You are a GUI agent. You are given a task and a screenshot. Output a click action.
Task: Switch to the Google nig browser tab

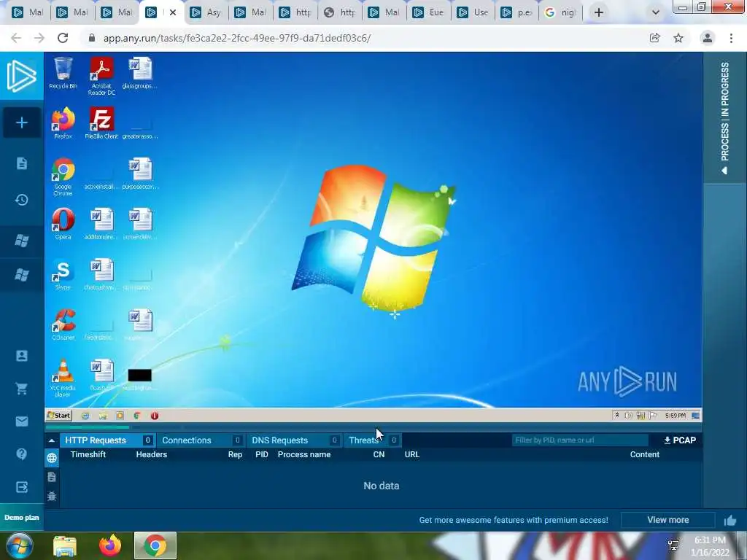click(x=561, y=12)
